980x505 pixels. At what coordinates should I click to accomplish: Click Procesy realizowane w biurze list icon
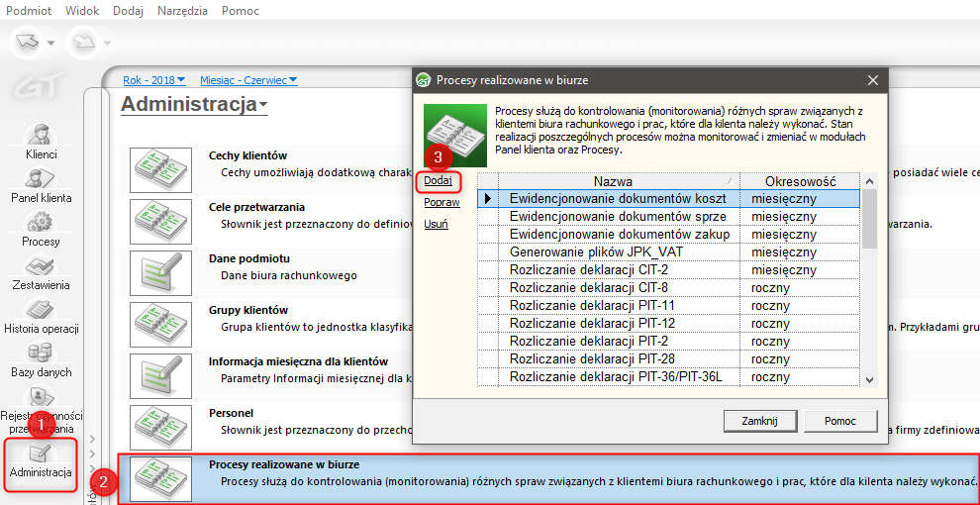coord(160,480)
